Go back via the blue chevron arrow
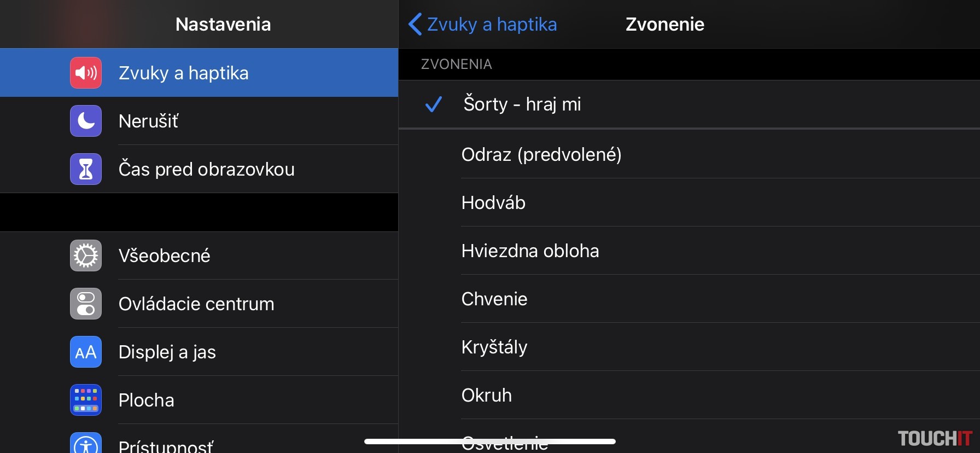Image resolution: width=980 pixels, height=453 pixels. coord(415,24)
